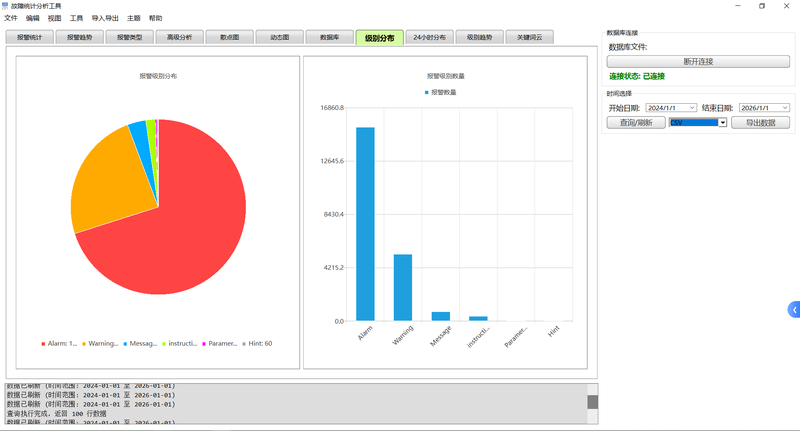Click the instructi... legend entry under pie chart
Screen dimensions: 800x431
[x=180, y=343]
